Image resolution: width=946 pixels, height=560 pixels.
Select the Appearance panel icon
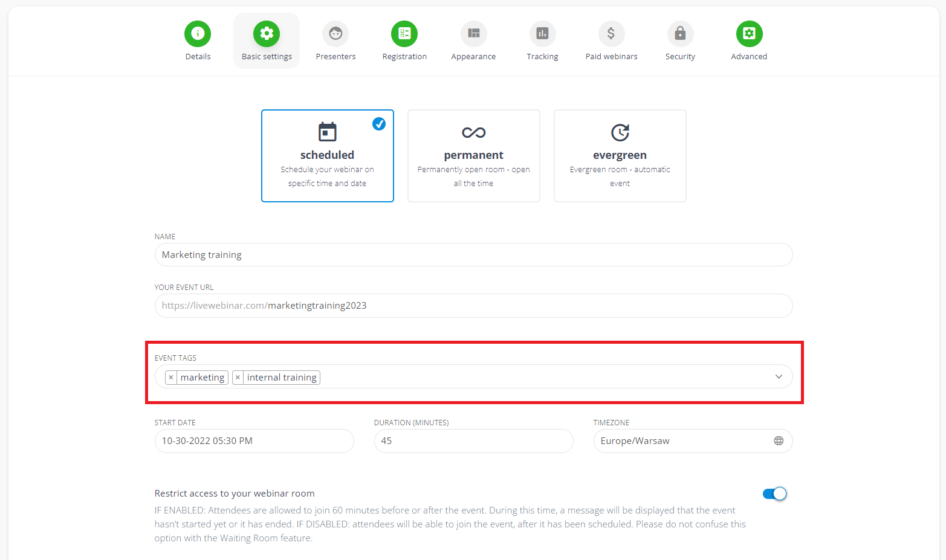473,34
